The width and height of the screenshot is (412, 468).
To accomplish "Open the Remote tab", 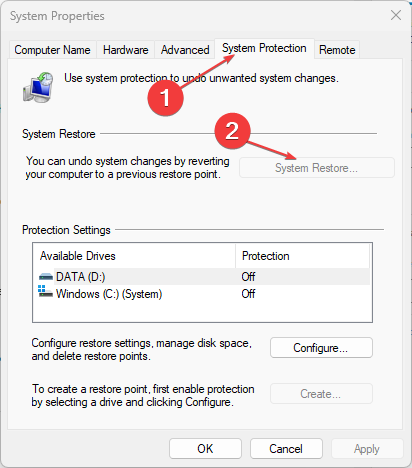I will coord(337,50).
